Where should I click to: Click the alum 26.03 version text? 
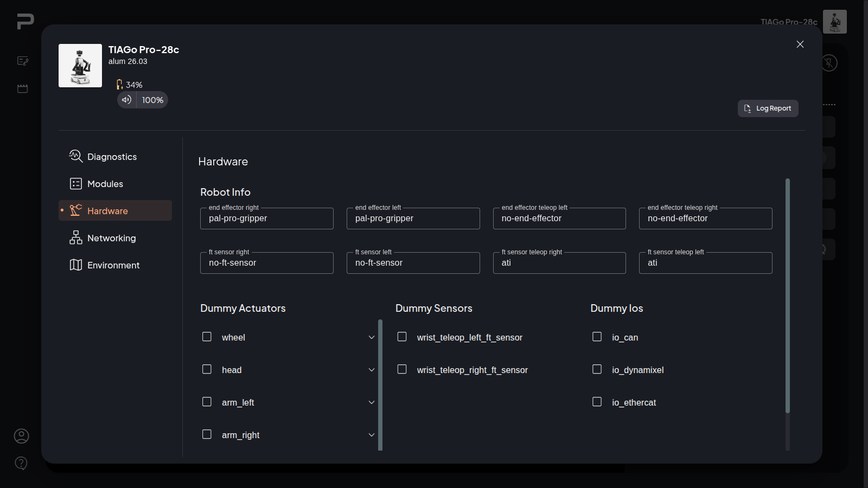[128, 61]
